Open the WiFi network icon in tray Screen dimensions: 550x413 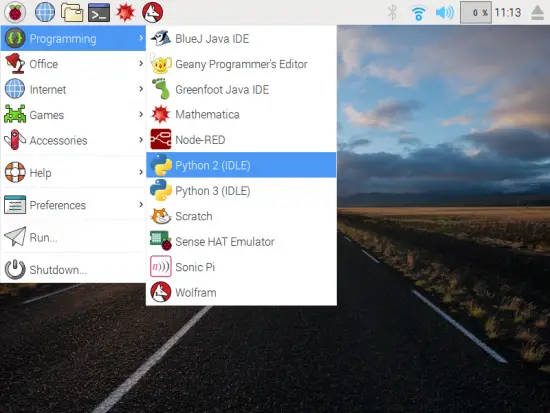(418, 13)
